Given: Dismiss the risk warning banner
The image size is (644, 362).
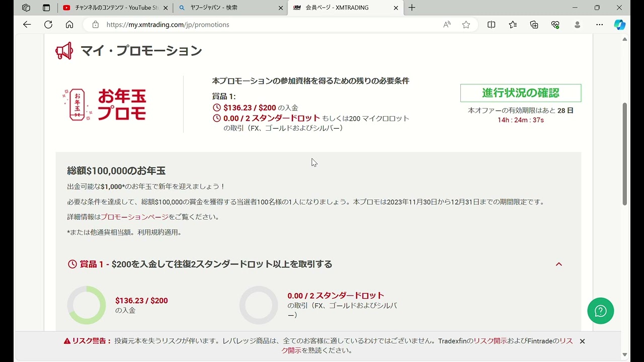Looking at the screenshot, I should pyautogui.click(x=582, y=341).
